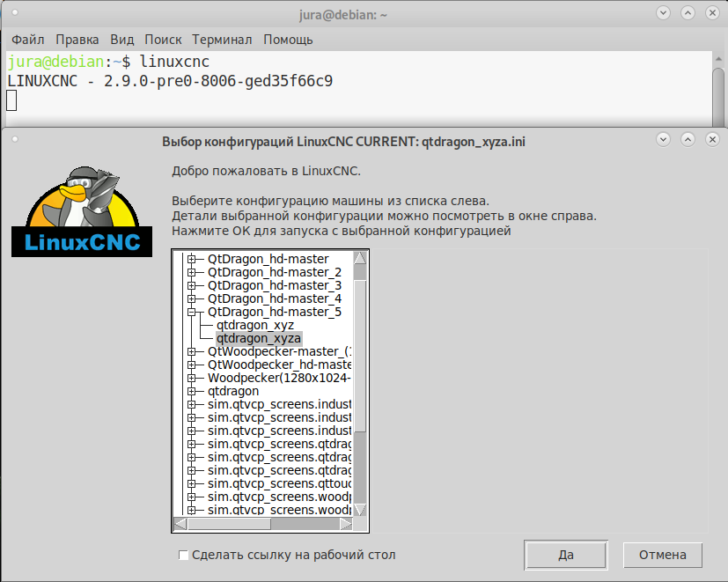Click the config list vertical scrollbar thumb
This screenshot has height=582, width=728.
pyautogui.click(x=360, y=356)
